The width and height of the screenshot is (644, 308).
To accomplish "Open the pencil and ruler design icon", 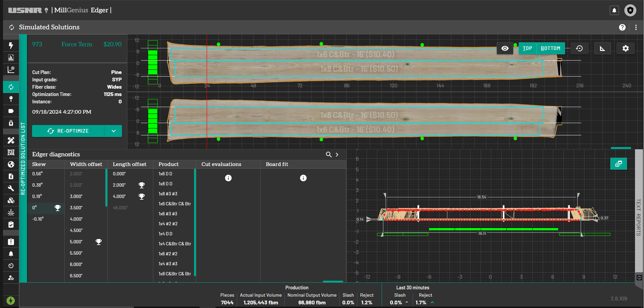I will coord(11,140).
